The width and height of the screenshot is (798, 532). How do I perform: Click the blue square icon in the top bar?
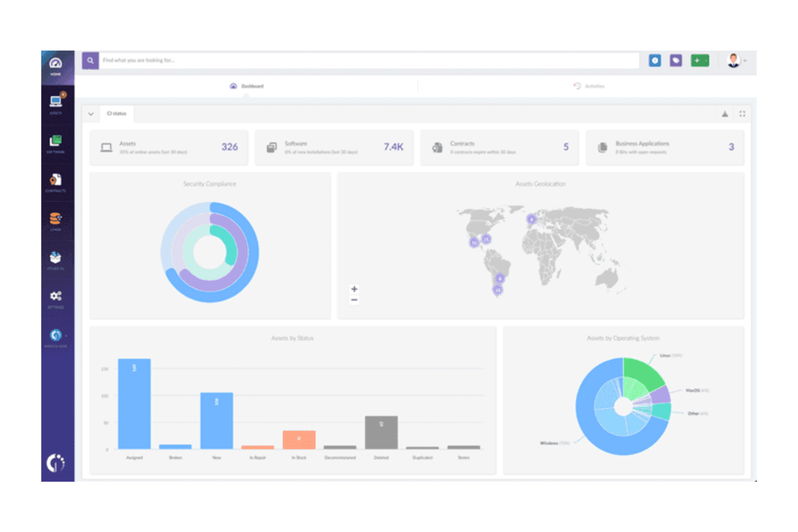(655, 60)
